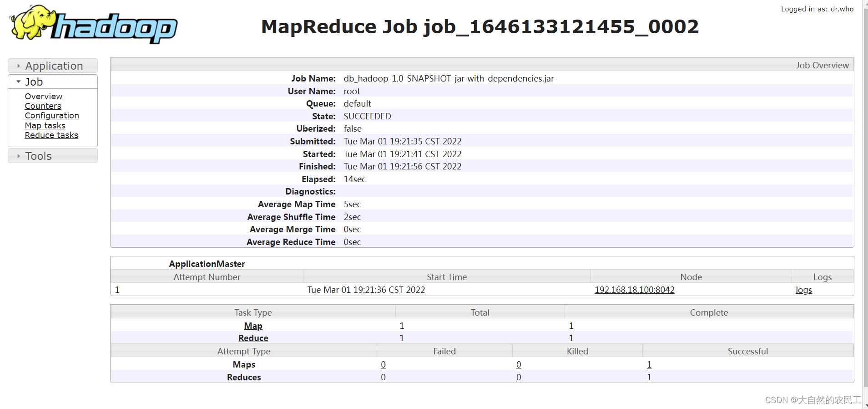This screenshot has width=868, height=409.
Task: Open failed Maps attempts count
Action: [384, 364]
